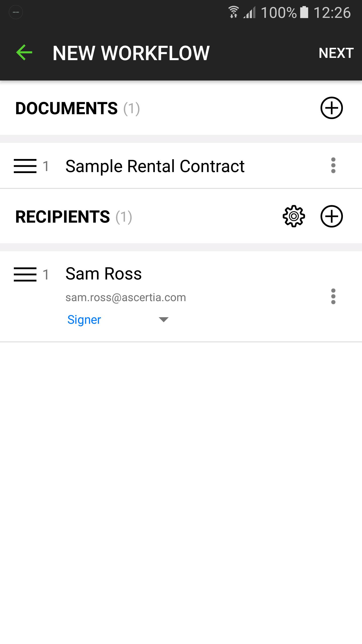This screenshot has height=644, width=362.
Task: Tap the battery indicator in status bar
Action: [x=304, y=12]
